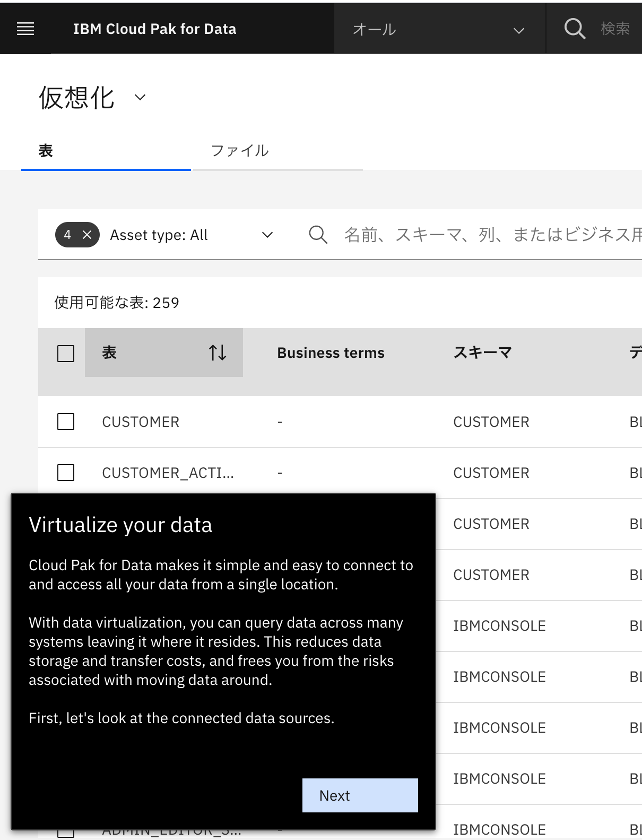Click the global search magnifier icon
This screenshot has height=840, width=642.
pyautogui.click(x=575, y=29)
